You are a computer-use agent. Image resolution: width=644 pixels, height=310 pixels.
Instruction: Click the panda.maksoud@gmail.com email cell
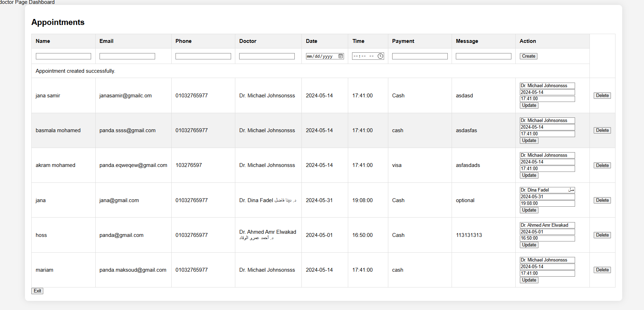[x=133, y=270]
